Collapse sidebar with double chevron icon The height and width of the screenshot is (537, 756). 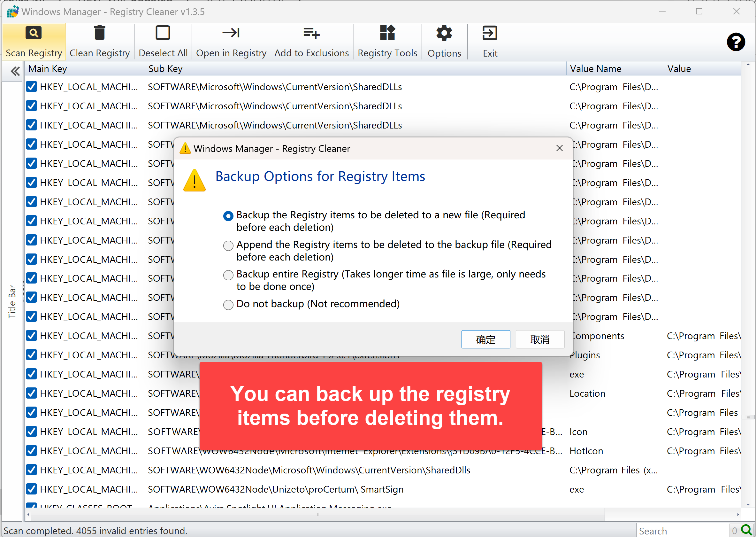coord(15,71)
